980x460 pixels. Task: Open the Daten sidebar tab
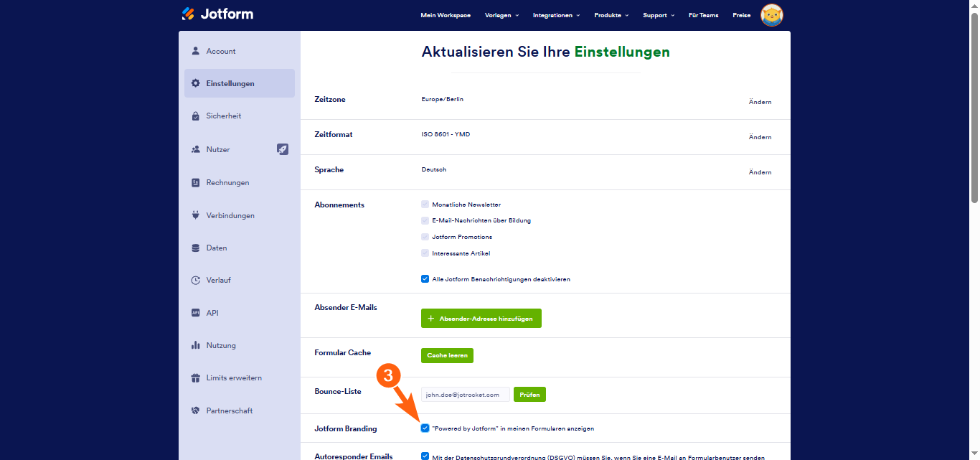tap(240, 248)
